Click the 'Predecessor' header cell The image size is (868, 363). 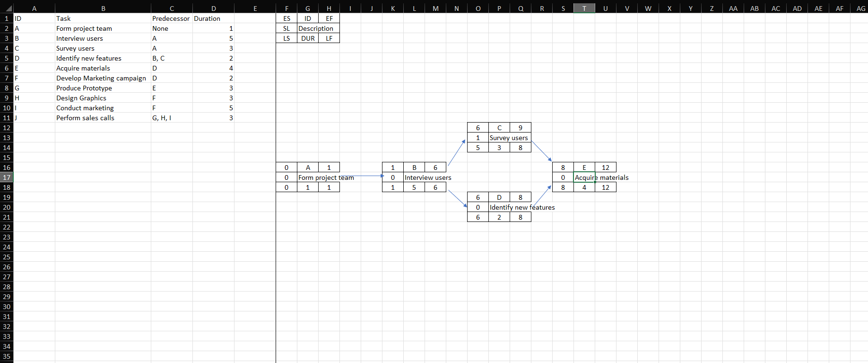click(x=172, y=18)
